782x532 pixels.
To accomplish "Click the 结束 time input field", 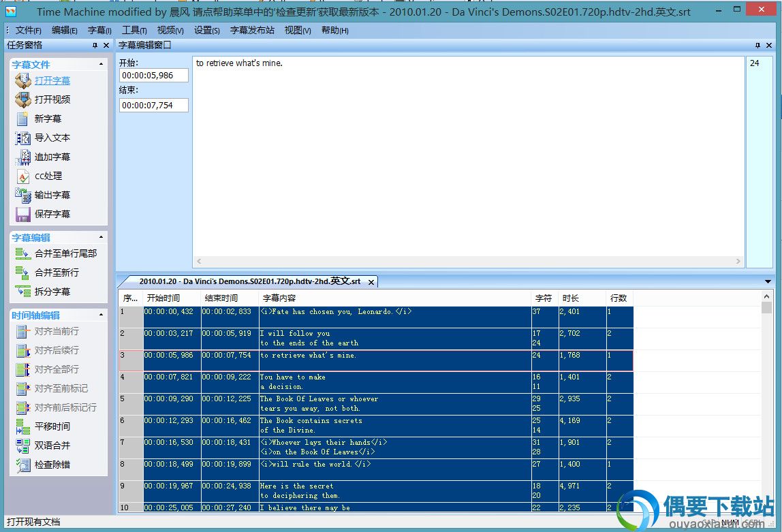I will pyautogui.click(x=154, y=105).
